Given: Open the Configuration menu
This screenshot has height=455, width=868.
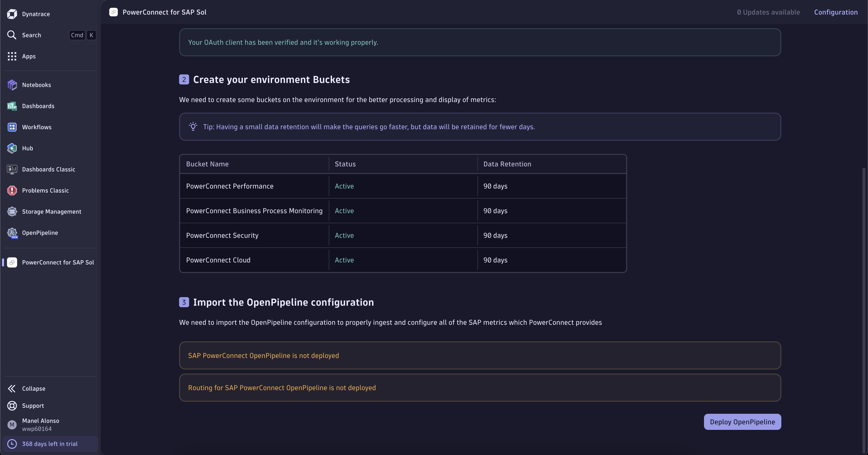Looking at the screenshot, I should click(836, 12).
